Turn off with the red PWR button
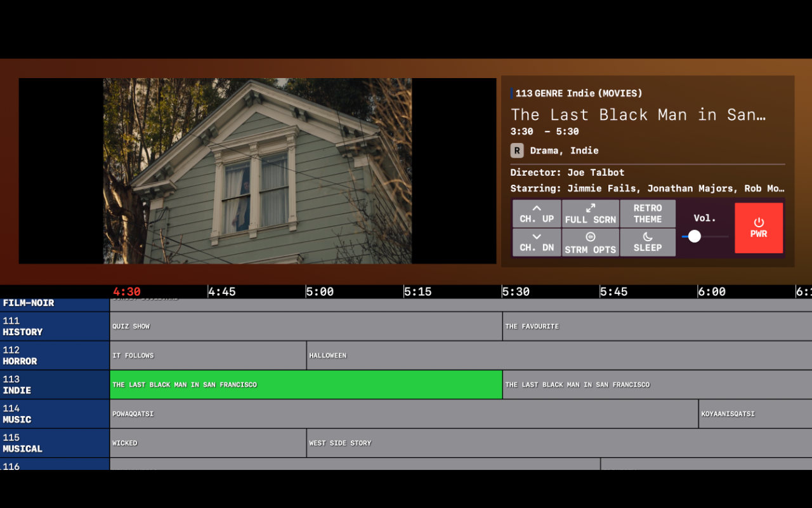 pos(759,228)
